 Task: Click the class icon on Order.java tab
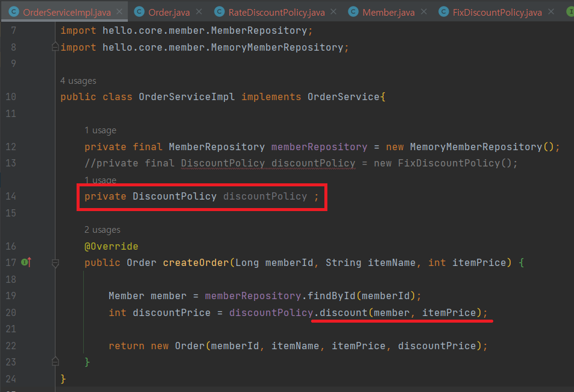point(139,11)
